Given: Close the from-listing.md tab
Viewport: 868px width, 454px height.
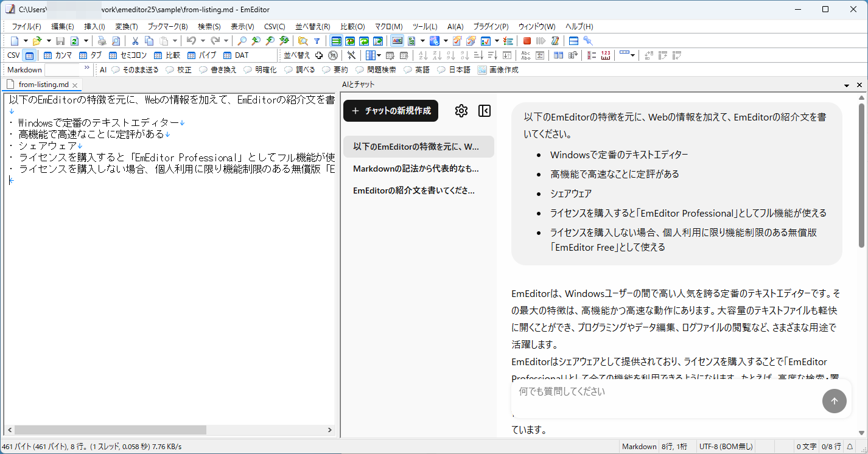Looking at the screenshot, I should click(75, 85).
